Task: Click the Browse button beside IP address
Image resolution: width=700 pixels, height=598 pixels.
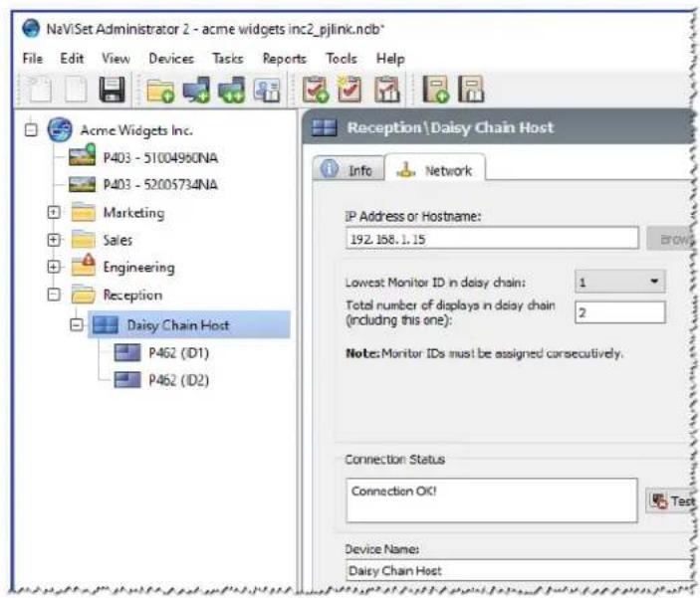Action: point(672,239)
